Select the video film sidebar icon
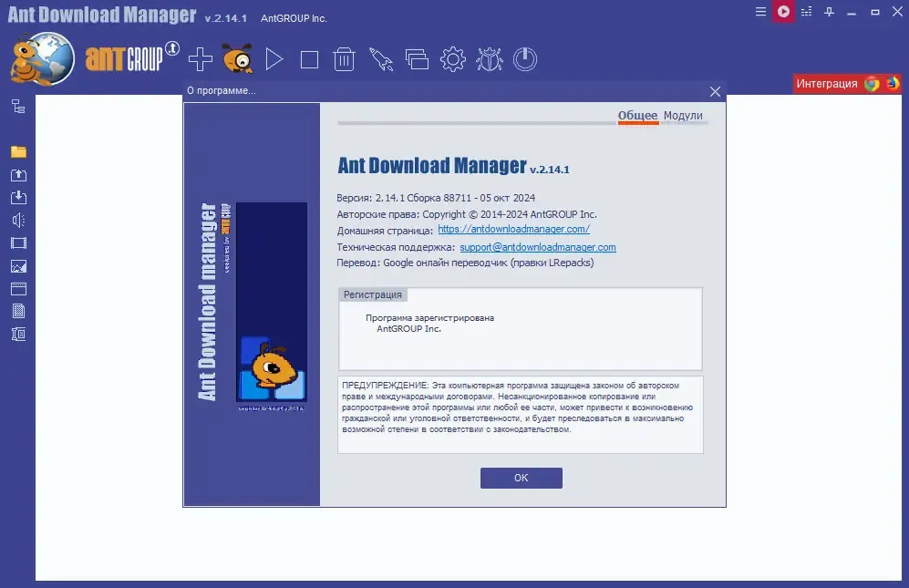The height and width of the screenshot is (588, 909). coord(18,243)
